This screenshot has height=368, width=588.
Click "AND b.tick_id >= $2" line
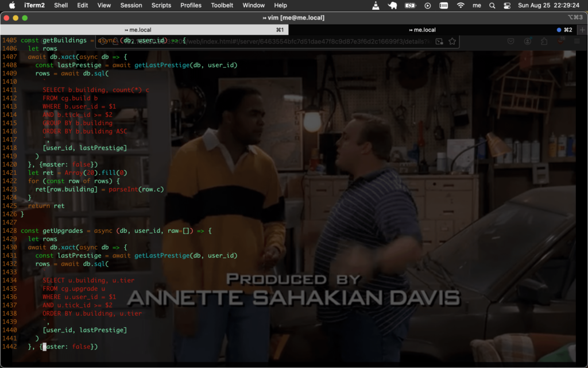(78, 114)
